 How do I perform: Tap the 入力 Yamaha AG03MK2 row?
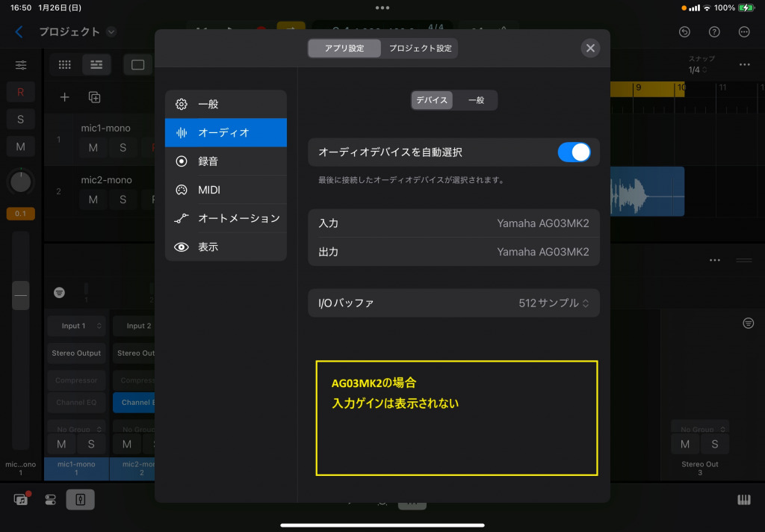pyautogui.click(x=453, y=223)
